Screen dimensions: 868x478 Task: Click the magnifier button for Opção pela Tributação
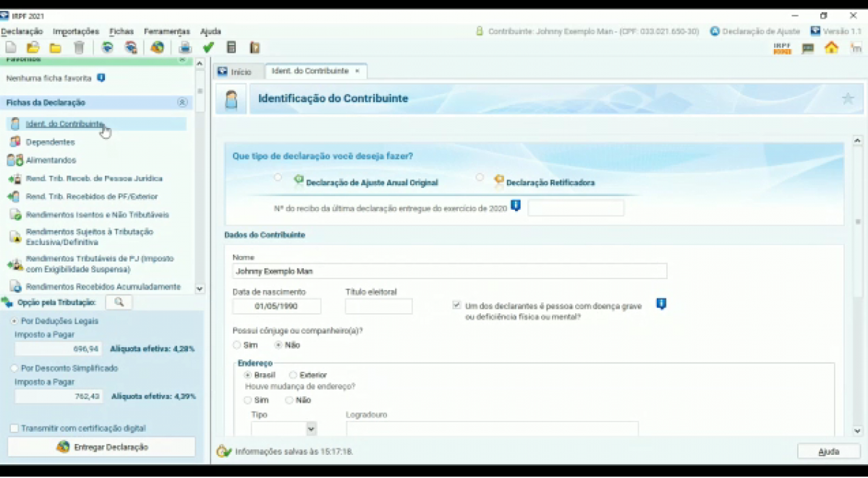point(119,302)
